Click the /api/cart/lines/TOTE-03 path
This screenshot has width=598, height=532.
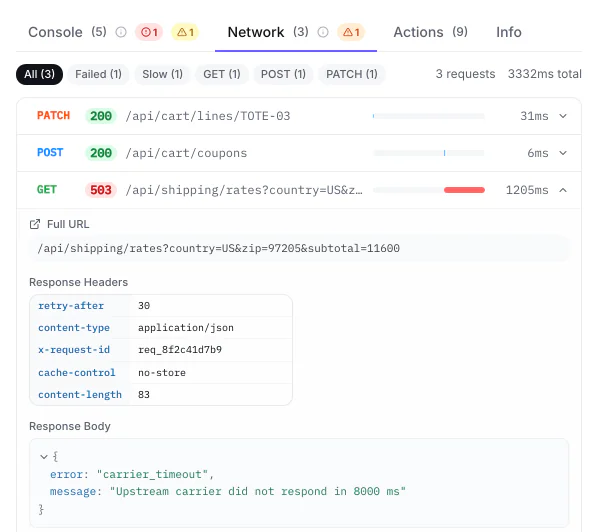click(x=208, y=116)
